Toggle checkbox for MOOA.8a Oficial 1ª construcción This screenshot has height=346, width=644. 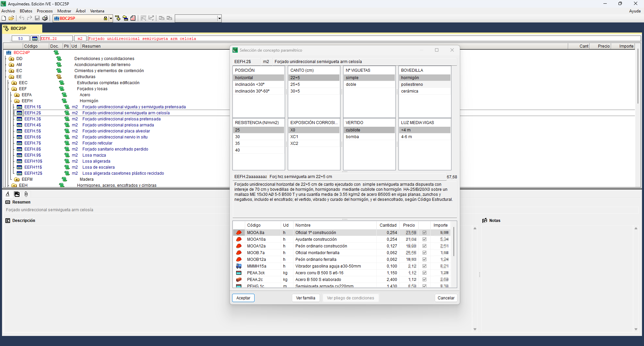[424, 233]
